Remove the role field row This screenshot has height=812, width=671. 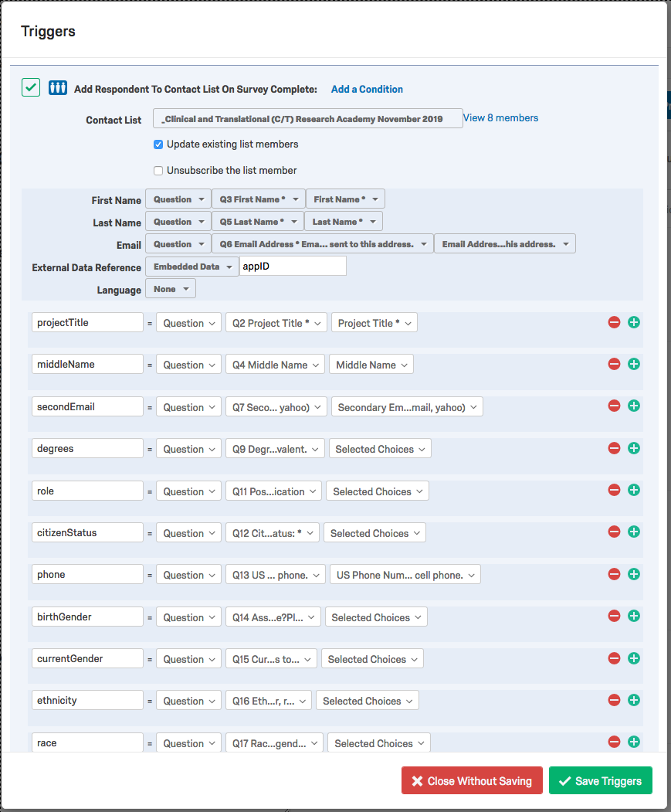614,490
